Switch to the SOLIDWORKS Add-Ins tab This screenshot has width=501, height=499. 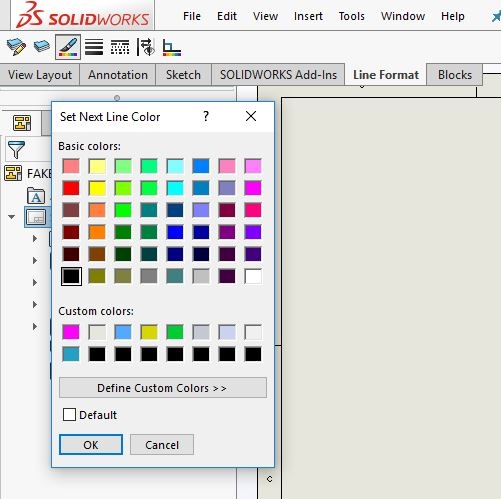click(278, 75)
